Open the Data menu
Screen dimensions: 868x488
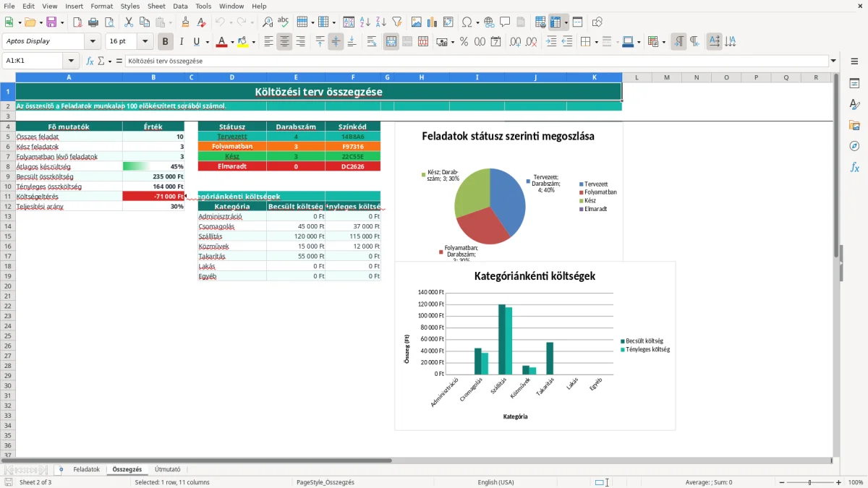pos(181,6)
